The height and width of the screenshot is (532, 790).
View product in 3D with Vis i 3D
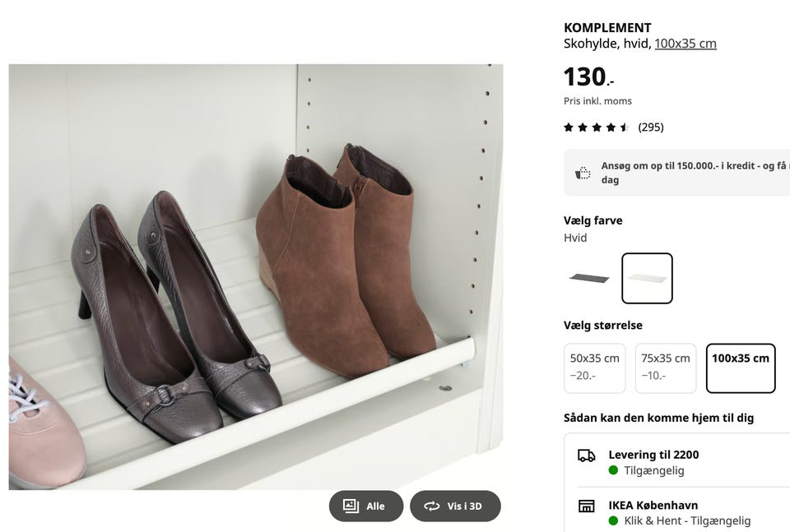coord(455,506)
